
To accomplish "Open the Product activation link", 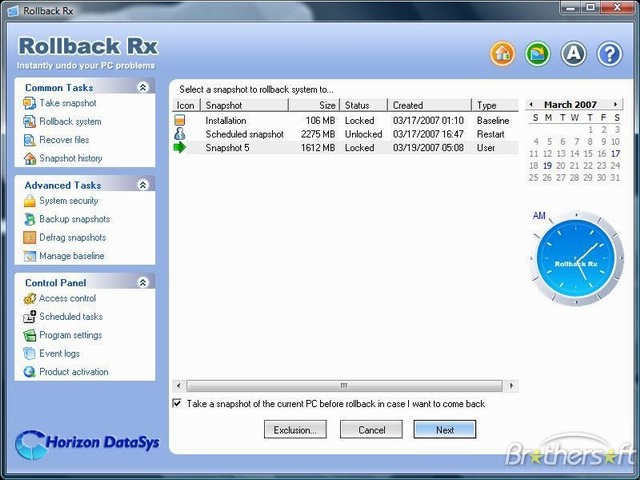I will [x=74, y=372].
